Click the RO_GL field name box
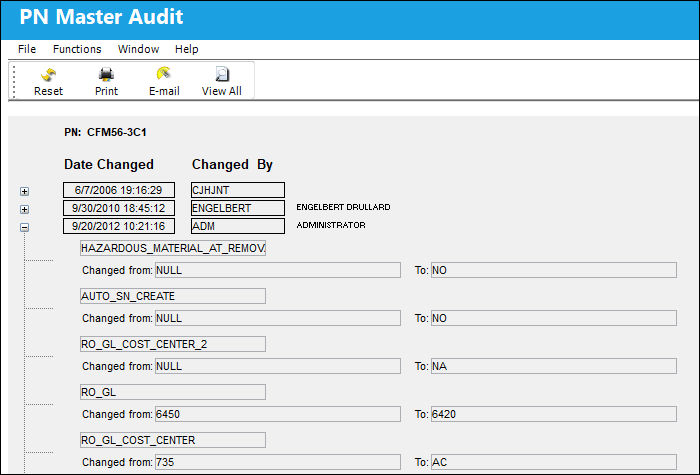Viewport: 700px width, 475px height. pos(173,392)
